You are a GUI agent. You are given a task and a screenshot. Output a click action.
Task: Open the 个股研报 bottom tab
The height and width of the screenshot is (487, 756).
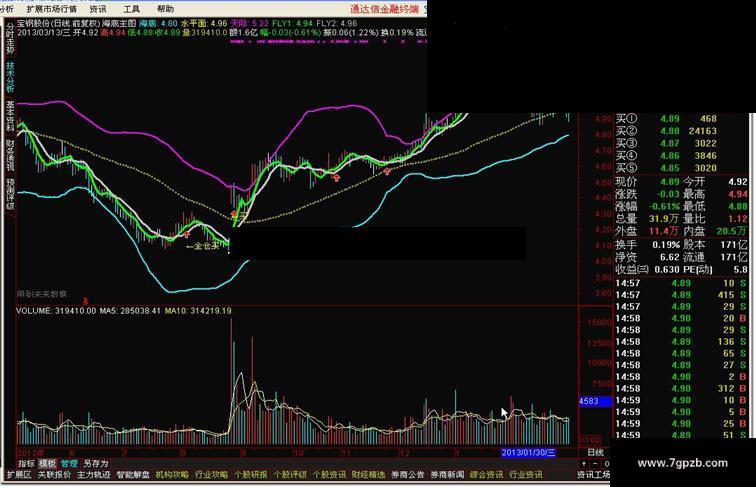(x=251, y=475)
